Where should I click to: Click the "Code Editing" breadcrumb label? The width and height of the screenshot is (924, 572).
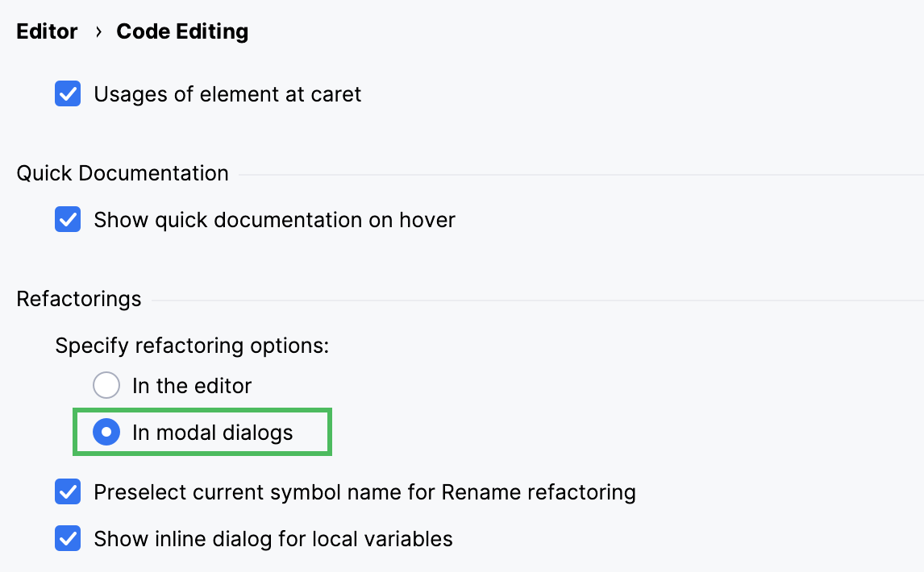(182, 31)
